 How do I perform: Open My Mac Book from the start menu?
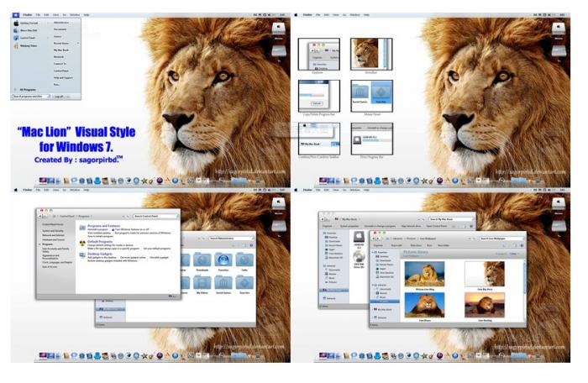(61, 50)
